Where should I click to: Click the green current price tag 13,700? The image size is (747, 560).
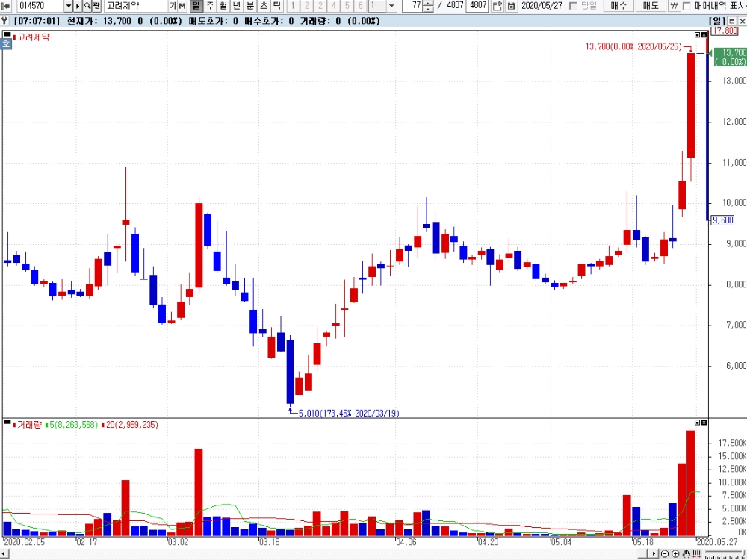[x=731, y=57]
